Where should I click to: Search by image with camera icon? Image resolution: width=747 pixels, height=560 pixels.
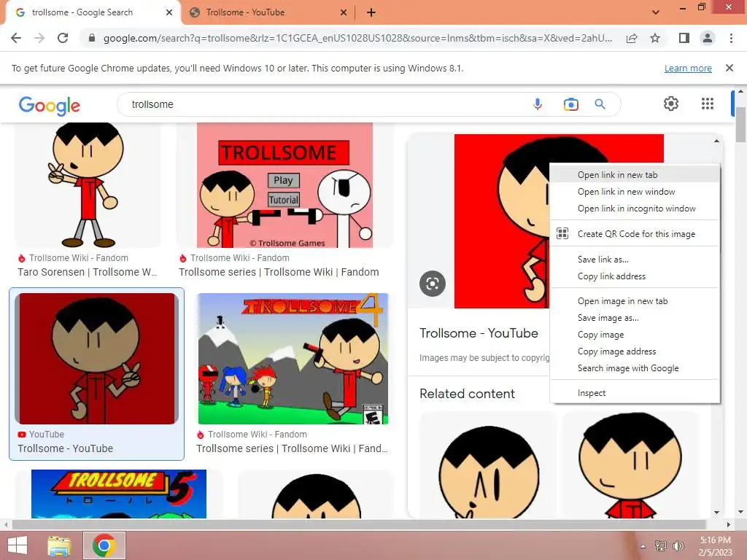[x=570, y=104]
